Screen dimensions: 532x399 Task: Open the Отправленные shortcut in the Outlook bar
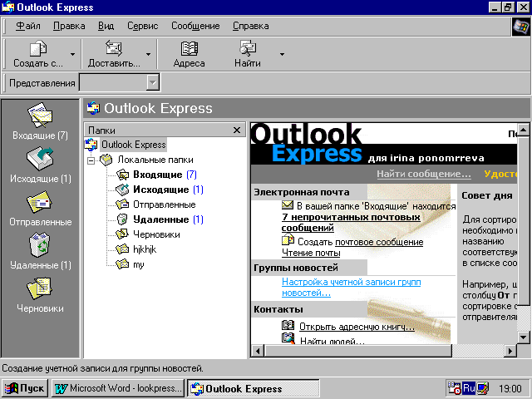tap(40, 209)
